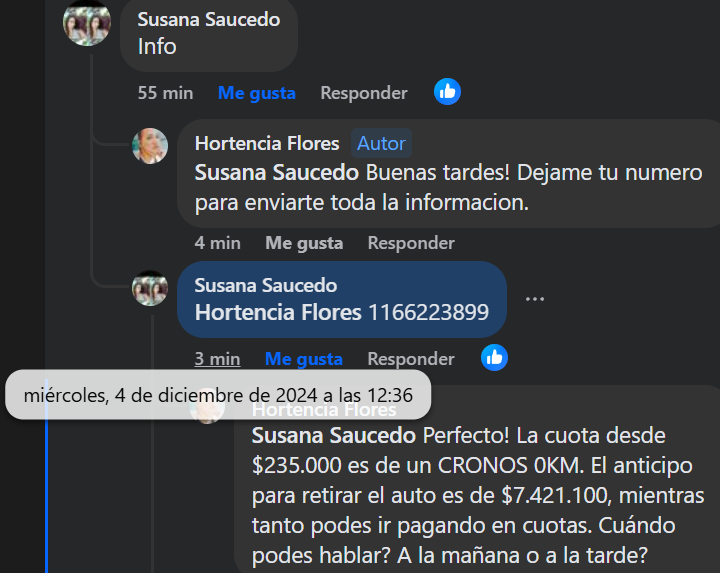Image resolution: width=720 pixels, height=573 pixels.
Task: Click Responder under the phone number comment
Action: click(x=411, y=359)
